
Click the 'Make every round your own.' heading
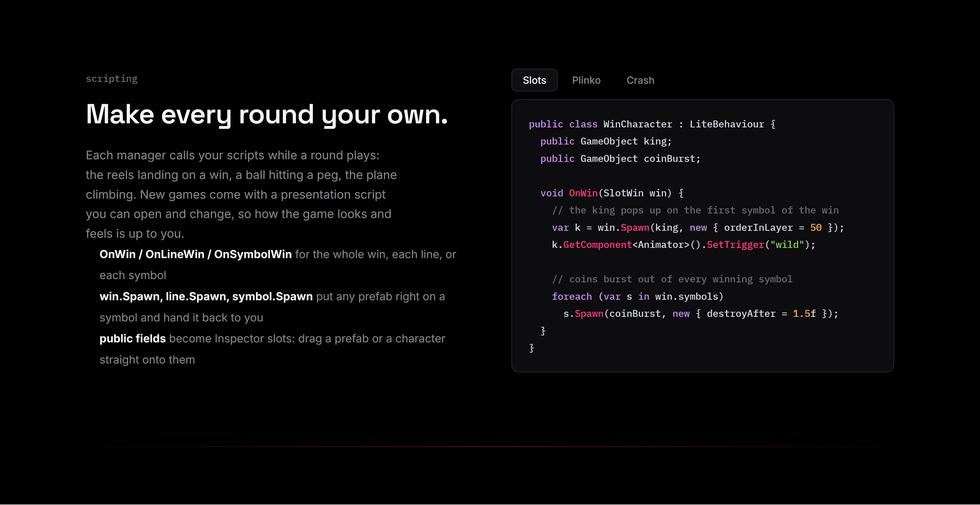coord(267,114)
